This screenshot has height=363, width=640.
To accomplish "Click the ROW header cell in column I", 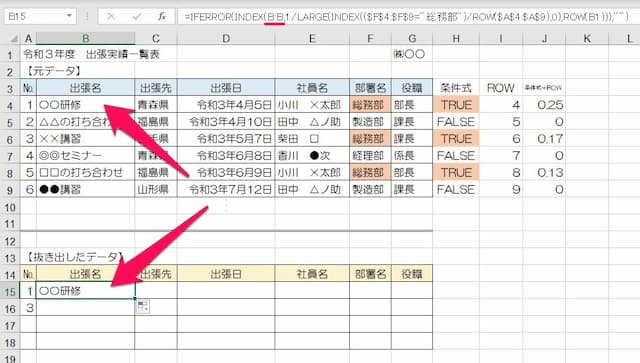I will coord(501,88).
